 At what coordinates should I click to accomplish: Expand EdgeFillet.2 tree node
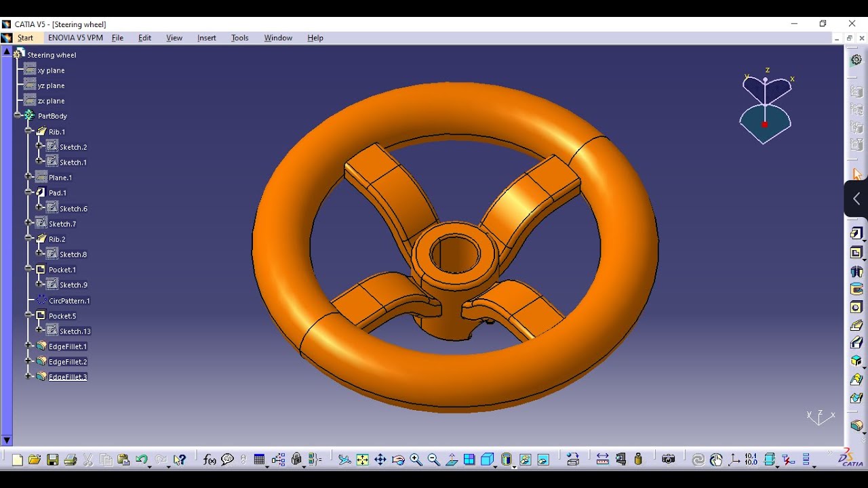click(x=28, y=361)
